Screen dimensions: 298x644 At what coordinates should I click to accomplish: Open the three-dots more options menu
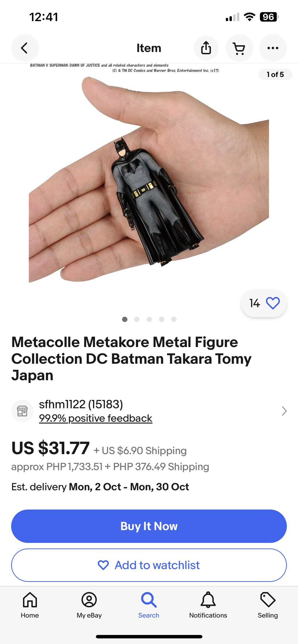[273, 48]
